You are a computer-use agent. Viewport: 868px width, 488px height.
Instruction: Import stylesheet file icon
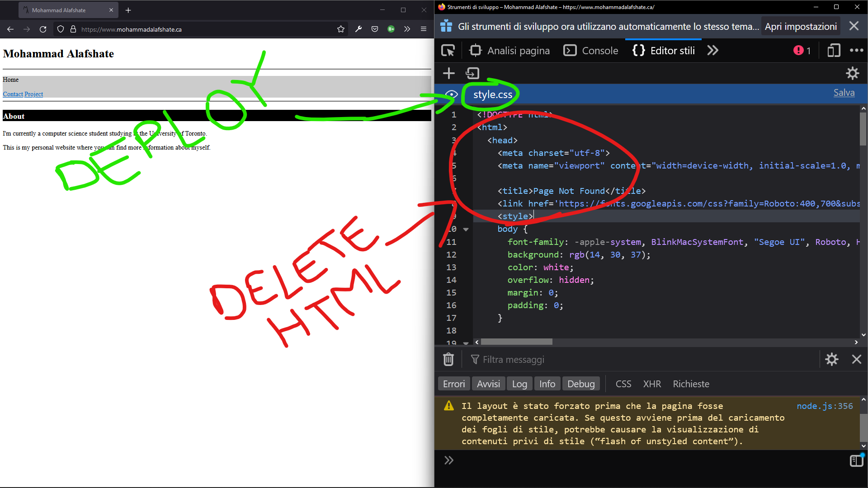click(x=472, y=73)
